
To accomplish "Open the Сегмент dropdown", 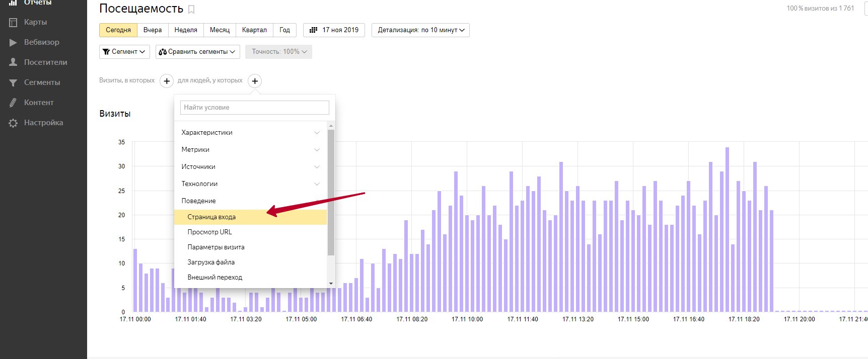I will [x=124, y=52].
